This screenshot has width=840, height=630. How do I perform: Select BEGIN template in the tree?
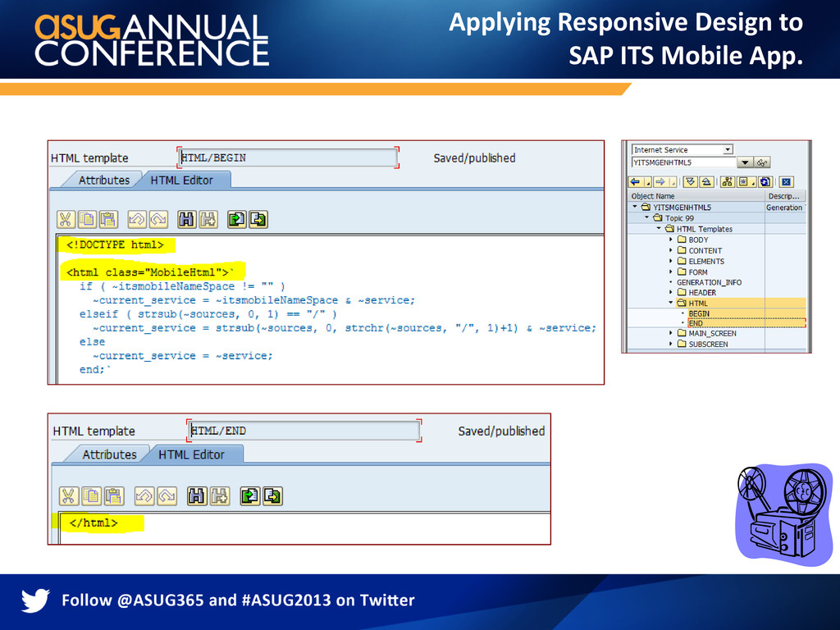coord(699,313)
